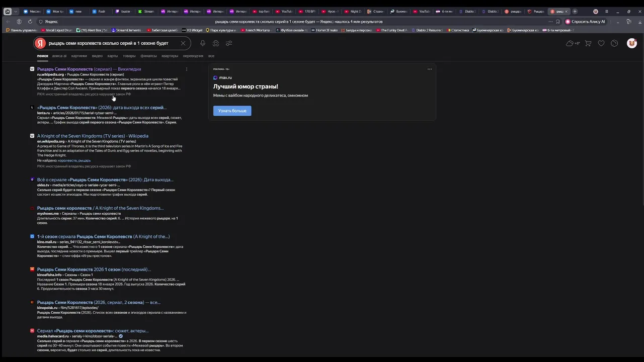Open the Diablo 2 Resurrected bookmark

427,30
